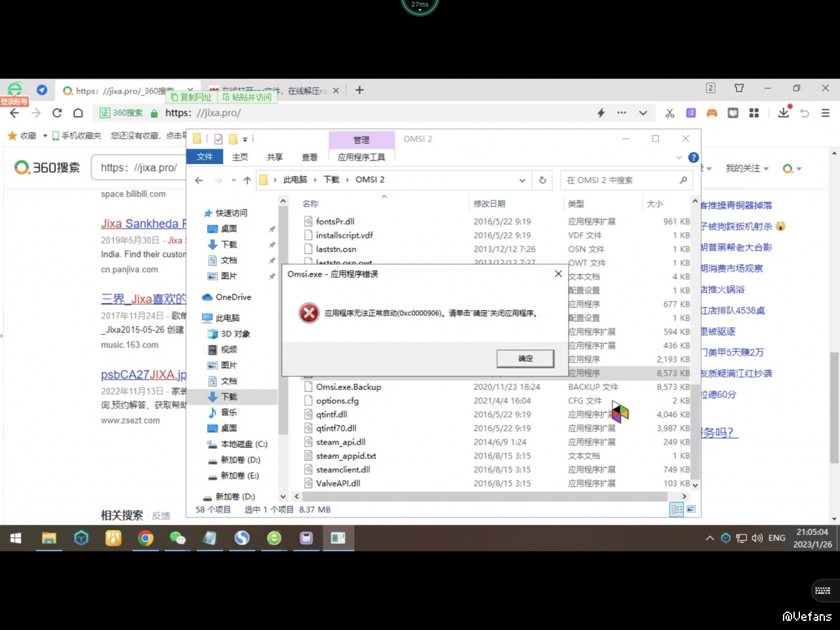Click the browser downloads icon
This screenshot has width=840, height=630.
tap(784, 113)
